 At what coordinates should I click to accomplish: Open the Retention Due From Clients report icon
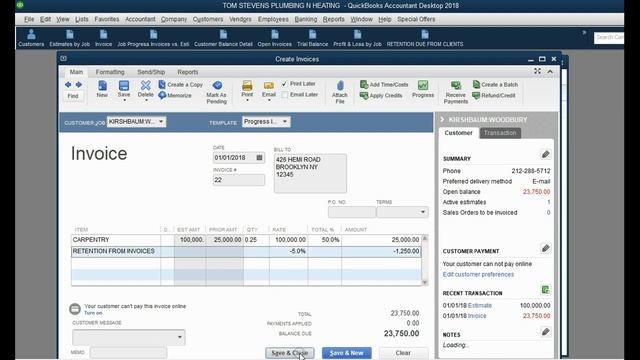[425, 38]
